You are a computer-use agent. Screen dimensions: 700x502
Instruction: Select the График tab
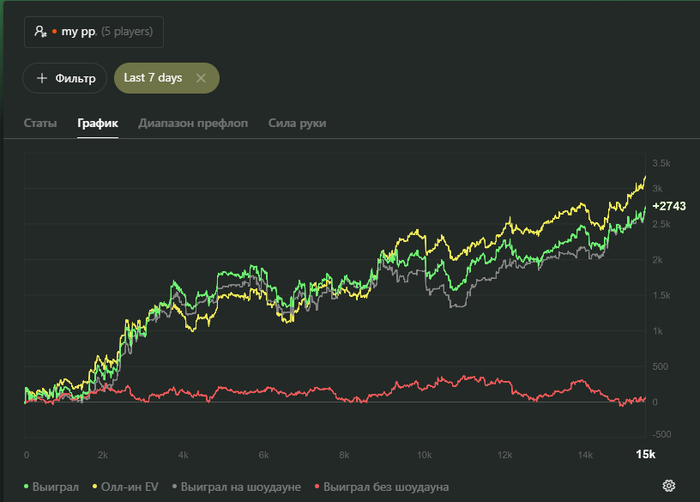(97, 123)
